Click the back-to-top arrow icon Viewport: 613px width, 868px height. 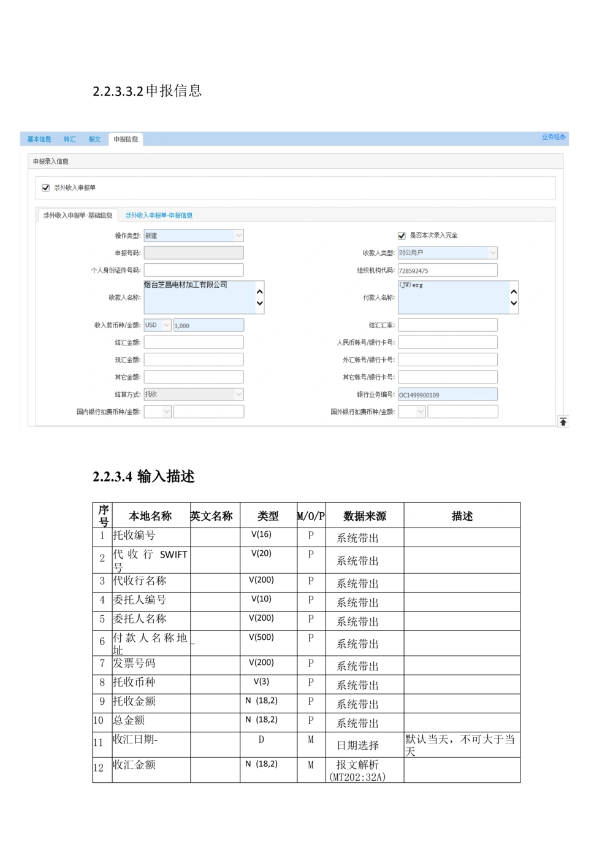click(563, 421)
